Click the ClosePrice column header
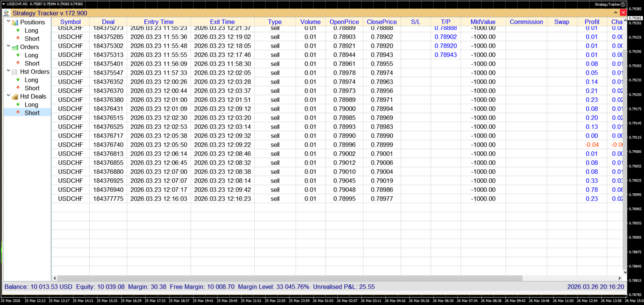 tap(382, 22)
